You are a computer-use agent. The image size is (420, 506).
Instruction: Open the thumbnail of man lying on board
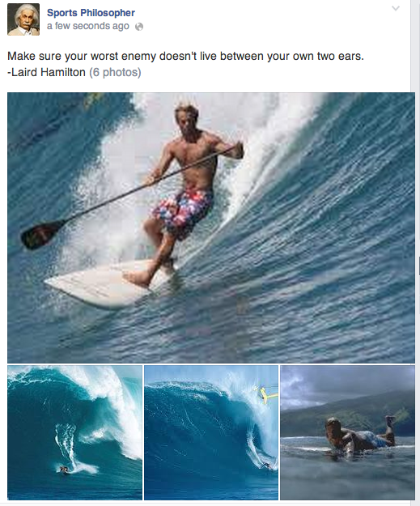point(347,432)
